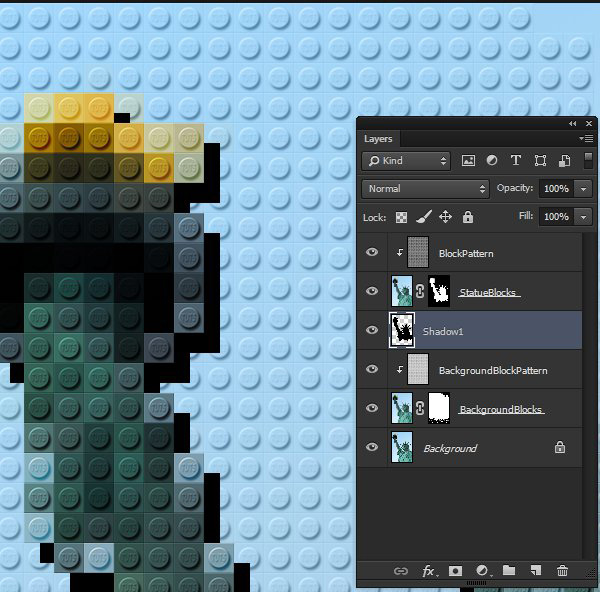Click the Background layer name
Image resolution: width=600 pixels, height=592 pixels.
[x=450, y=448]
